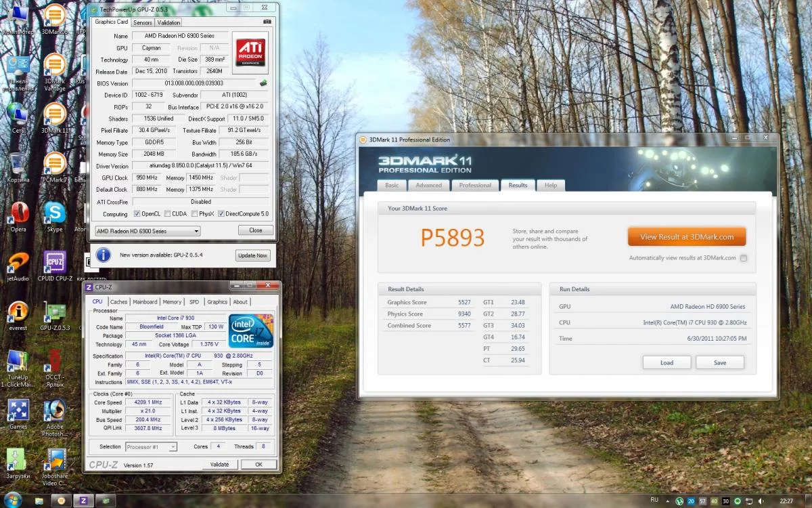The height and width of the screenshot is (508, 812).
Task: Open the Processor #1 selection dropdown in CPU-Z
Action: (x=151, y=447)
